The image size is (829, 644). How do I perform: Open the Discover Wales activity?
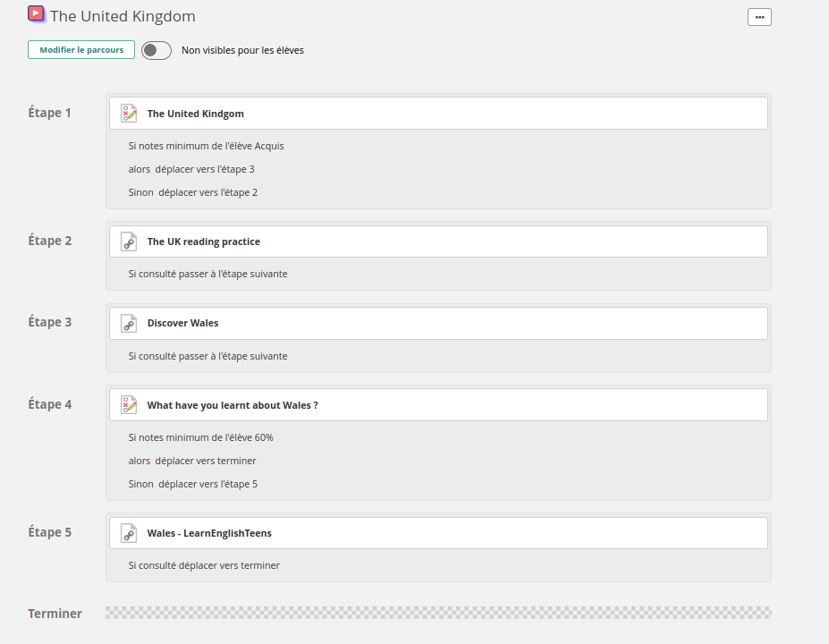pos(182,323)
